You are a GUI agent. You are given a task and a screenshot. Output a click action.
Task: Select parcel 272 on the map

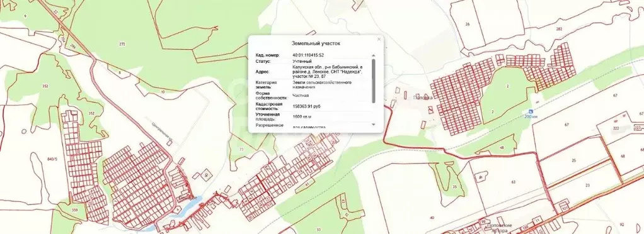coord(122,44)
